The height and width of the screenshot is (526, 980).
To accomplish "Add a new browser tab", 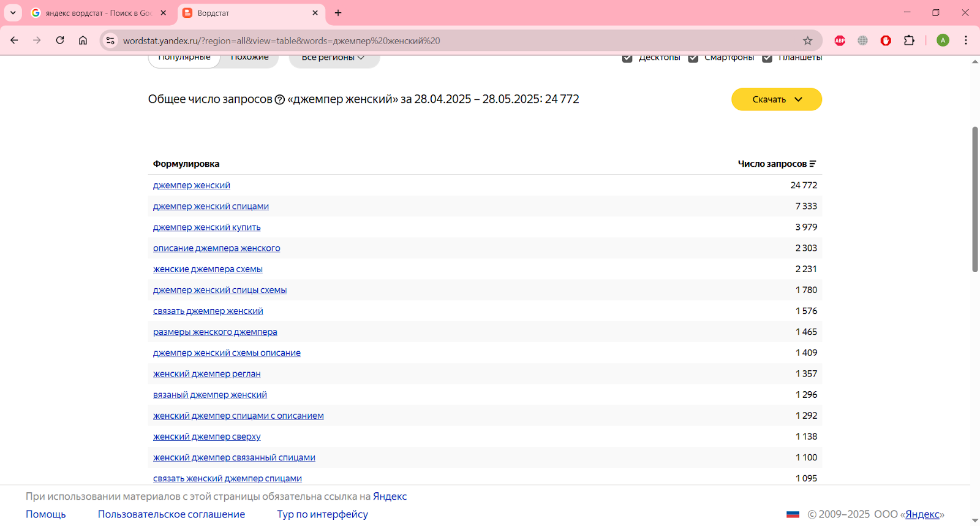I will click(x=338, y=13).
